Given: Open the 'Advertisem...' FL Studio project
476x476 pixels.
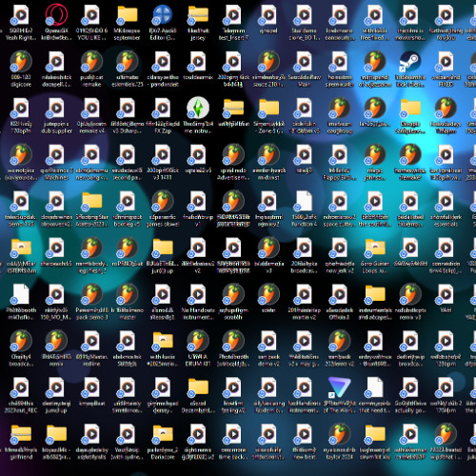Looking at the screenshot, I should click(x=233, y=154).
